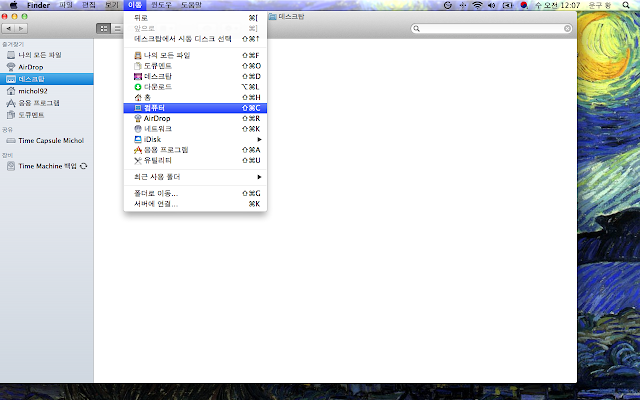Open the Time Machine status menu icon
640x400 pixels.
point(448,5)
